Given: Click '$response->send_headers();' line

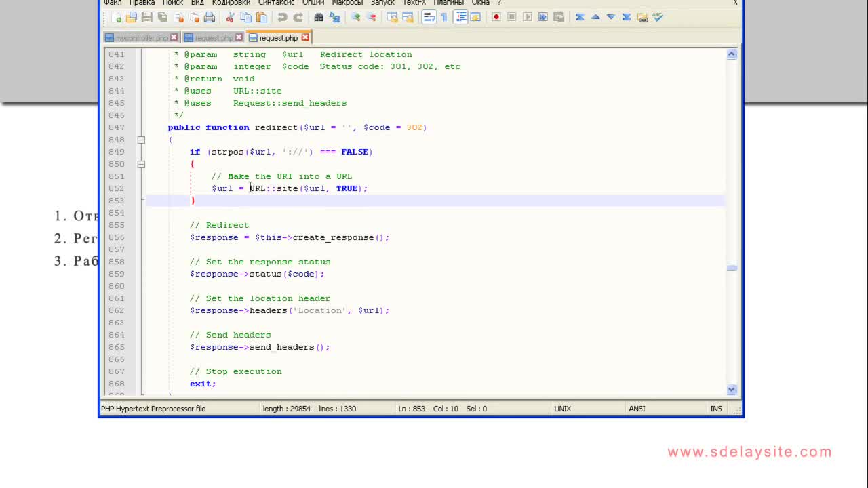Looking at the screenshot, I should (260, 347).
